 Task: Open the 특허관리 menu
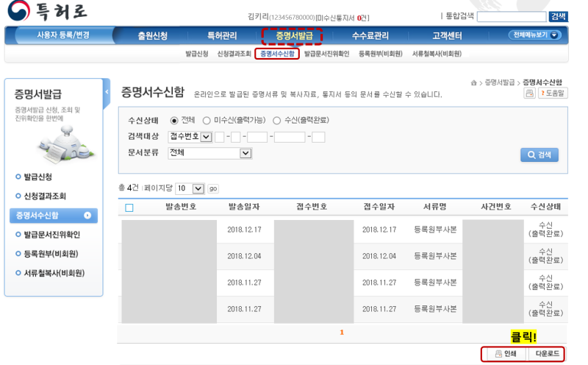click(x=222, y=35)
